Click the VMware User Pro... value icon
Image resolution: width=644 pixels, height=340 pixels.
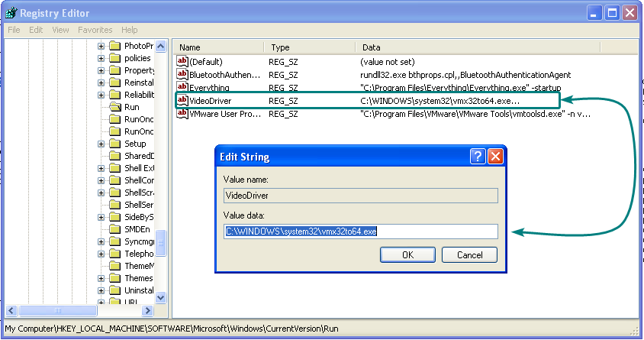(x=182, y=114)
